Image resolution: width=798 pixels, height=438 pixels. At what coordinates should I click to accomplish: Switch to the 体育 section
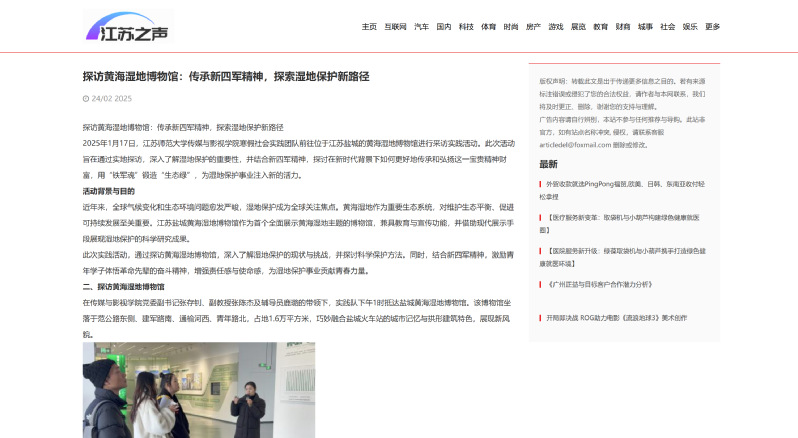(488, 27)
